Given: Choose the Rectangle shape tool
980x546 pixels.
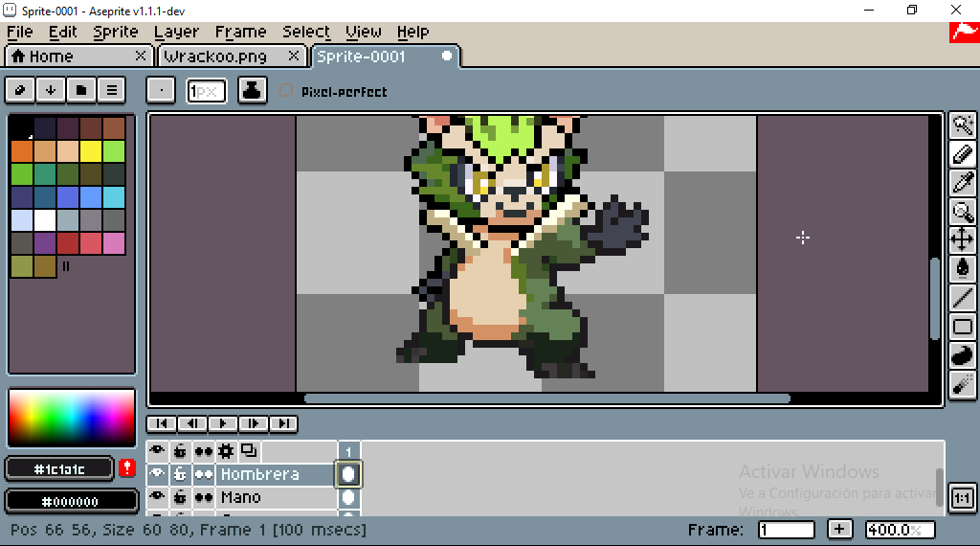Looking at the screenshot, I should coord(963,327).
